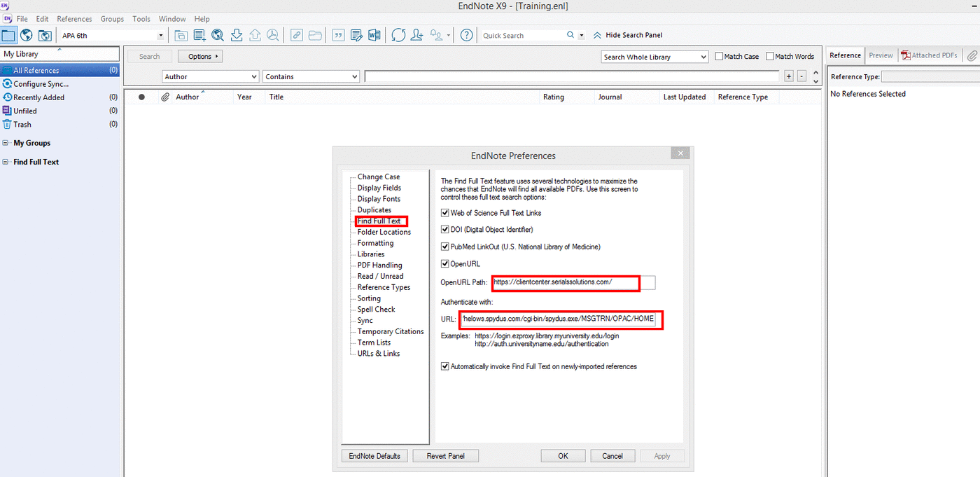Switch to the Attached PDFs tab

(929, 55)
